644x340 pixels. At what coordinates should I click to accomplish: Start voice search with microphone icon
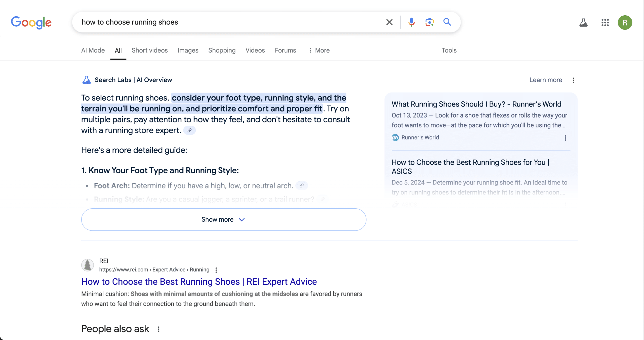(411, 22)
